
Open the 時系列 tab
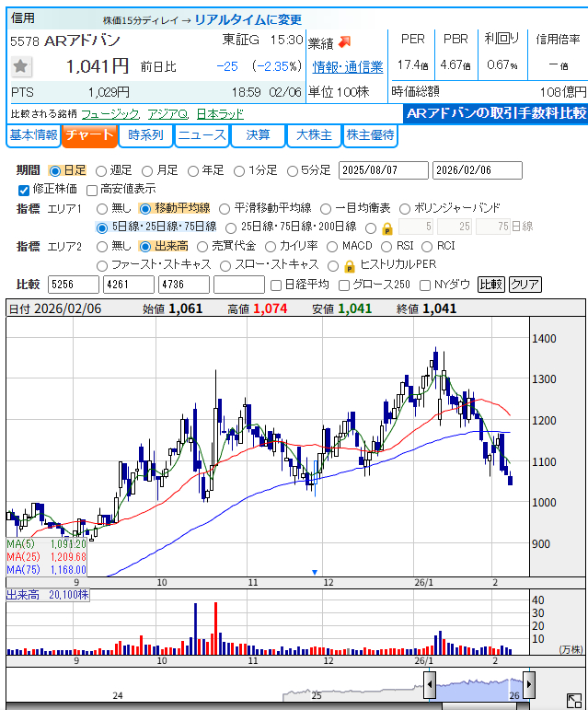[x=146, y=135]
